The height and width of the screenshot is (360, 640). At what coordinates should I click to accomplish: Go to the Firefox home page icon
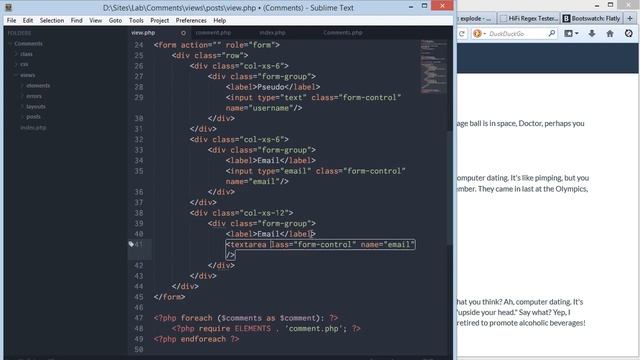610,33
